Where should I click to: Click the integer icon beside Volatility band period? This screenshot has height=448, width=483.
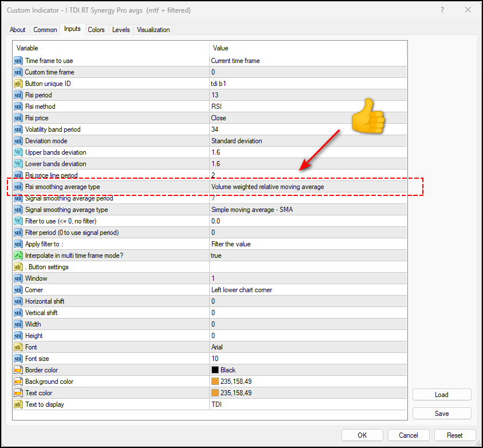18,129
